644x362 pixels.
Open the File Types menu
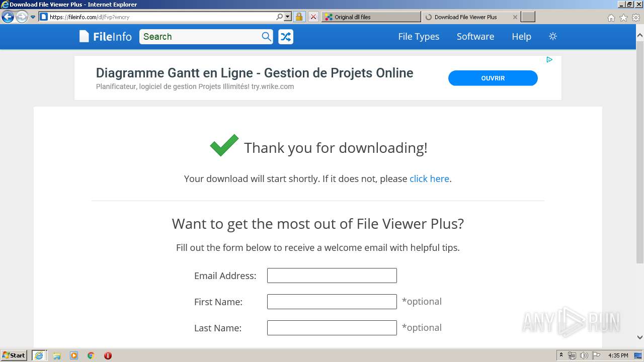click(419, 37)
